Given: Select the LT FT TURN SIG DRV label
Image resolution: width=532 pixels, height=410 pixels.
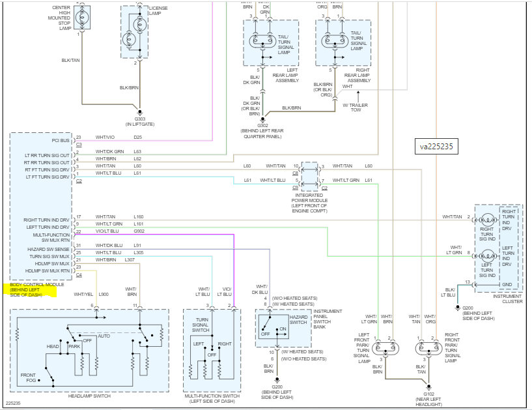Looking at the screenshot, I should tap(48, 177).
